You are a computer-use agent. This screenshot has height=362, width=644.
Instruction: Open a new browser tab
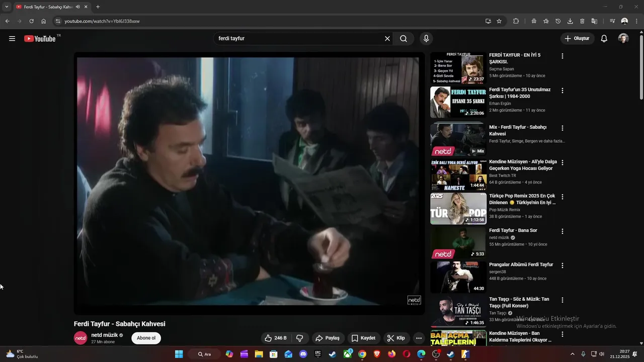[x=98, y=7]
